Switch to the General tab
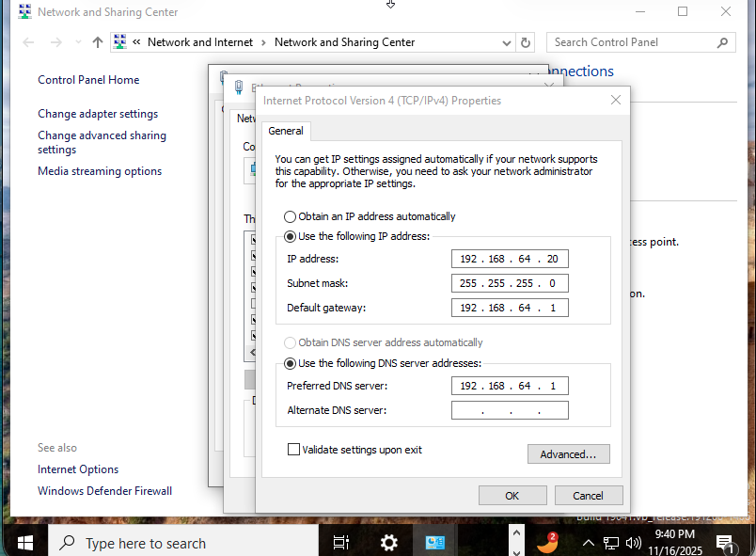 click(x=286, y=131)
